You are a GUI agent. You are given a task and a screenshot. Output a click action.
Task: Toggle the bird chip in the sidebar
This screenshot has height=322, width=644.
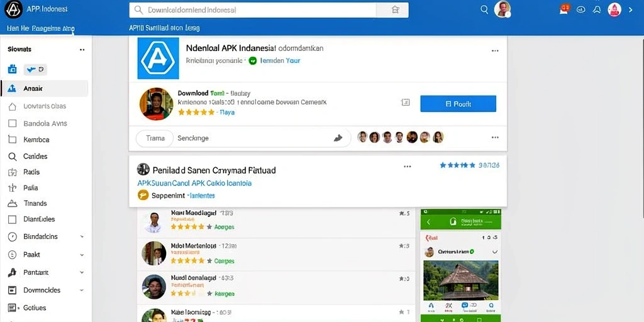click(35, 70)
